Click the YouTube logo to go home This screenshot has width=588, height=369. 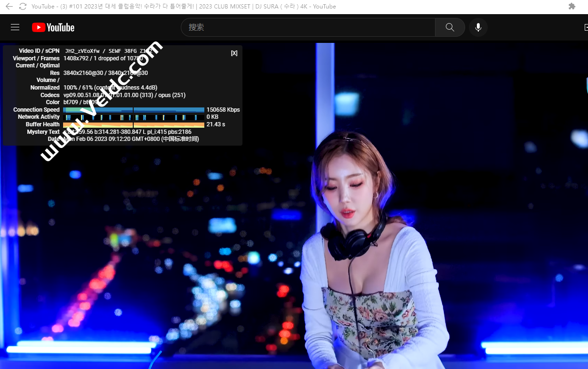pyautogui.click(x=53, y=27)
